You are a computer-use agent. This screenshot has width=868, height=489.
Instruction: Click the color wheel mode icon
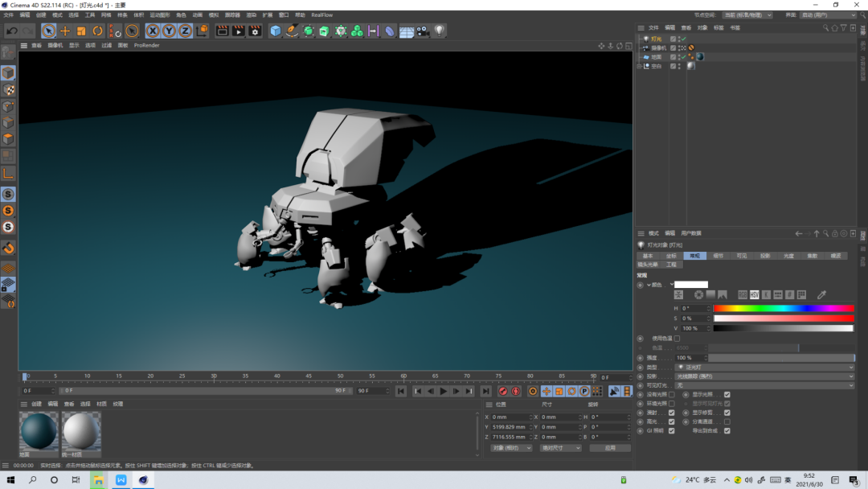point(698,295)
